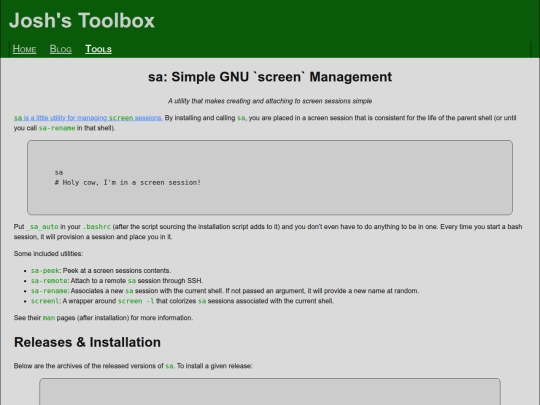This screenshot has width=540, height=405.
Task: Click the 'sa' command on the code block's first line
Action: (x=59, y=173)
